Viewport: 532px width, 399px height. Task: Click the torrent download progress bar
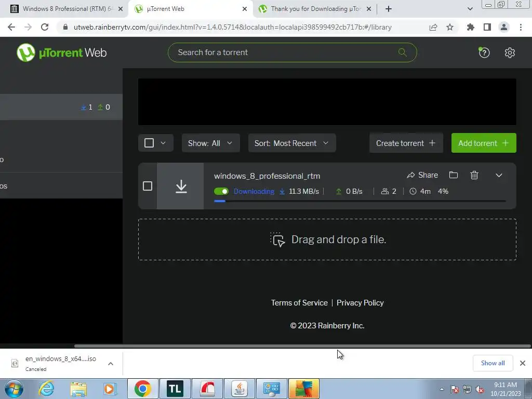click(x=360, y=201)
